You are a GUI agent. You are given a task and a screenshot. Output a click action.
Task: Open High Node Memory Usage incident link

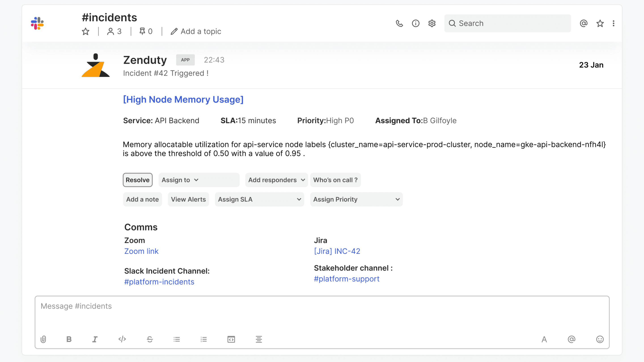click(x=183, y=99)
